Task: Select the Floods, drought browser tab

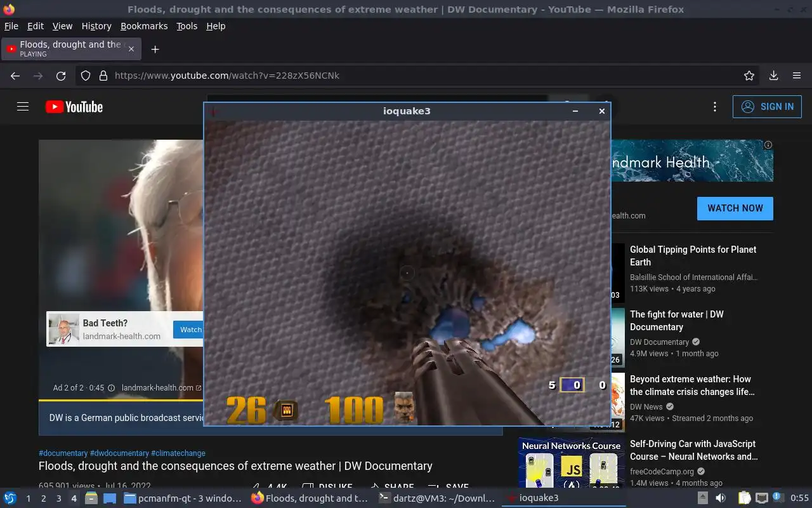Action: (70, 49)
